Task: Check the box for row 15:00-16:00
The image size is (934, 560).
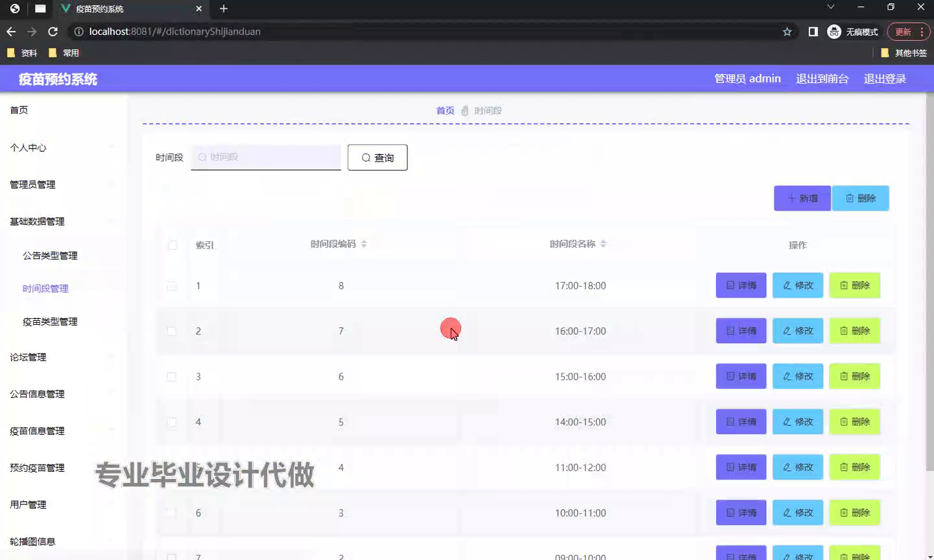Action: [x=172, y=377]
